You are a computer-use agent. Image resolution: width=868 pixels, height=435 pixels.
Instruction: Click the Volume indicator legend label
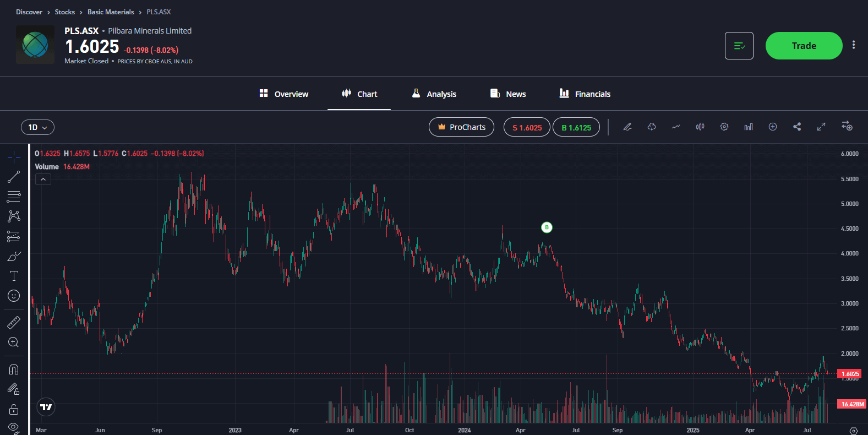pyautogui.click(x=47, y=167)
